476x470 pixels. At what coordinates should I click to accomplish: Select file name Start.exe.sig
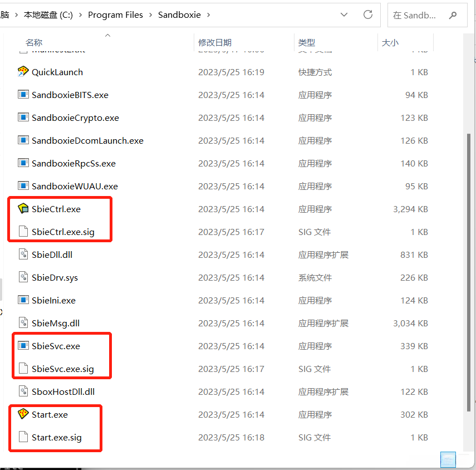[57, 437]
